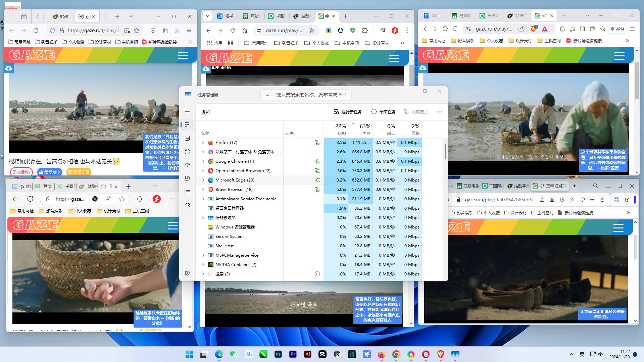
Task: Open GAZE hamburger menu in Edge window
Action: click(x=173, y=225)
